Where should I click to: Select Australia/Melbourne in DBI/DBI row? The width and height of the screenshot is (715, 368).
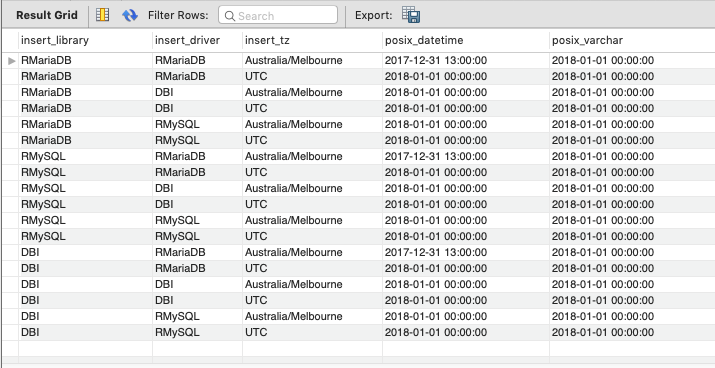[312, 284]
